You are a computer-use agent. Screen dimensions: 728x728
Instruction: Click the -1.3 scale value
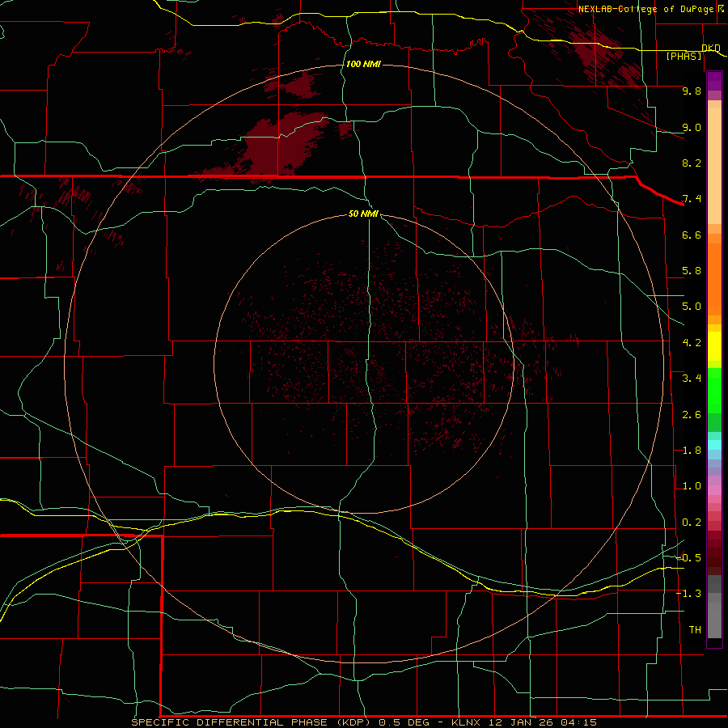click(689, 594)
